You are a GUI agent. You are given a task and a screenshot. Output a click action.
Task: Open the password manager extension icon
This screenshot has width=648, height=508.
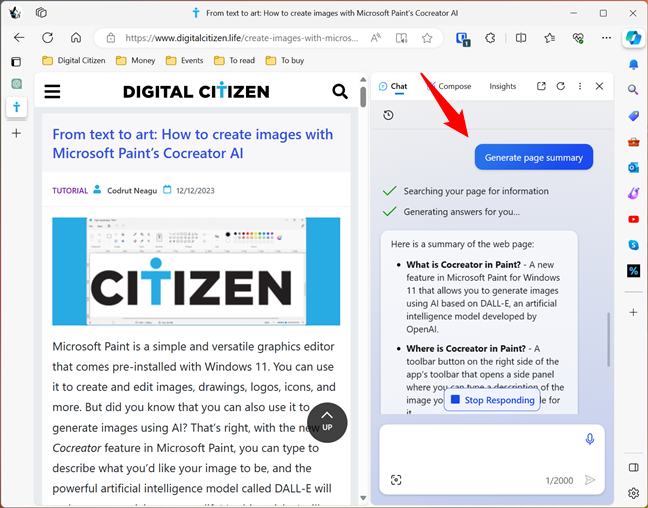click(x=463, y=39)
